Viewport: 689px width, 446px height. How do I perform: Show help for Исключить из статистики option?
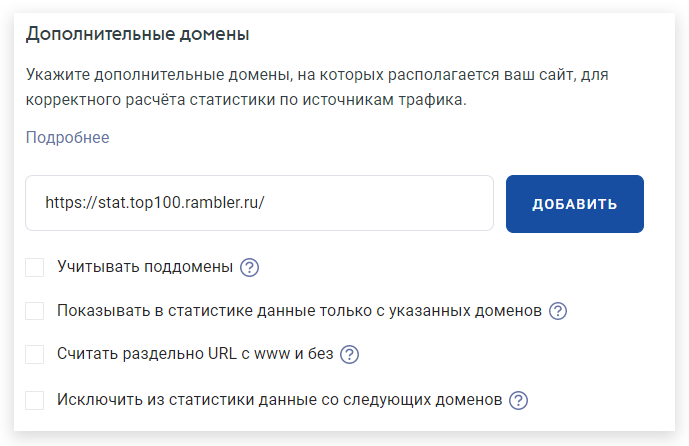518,400
